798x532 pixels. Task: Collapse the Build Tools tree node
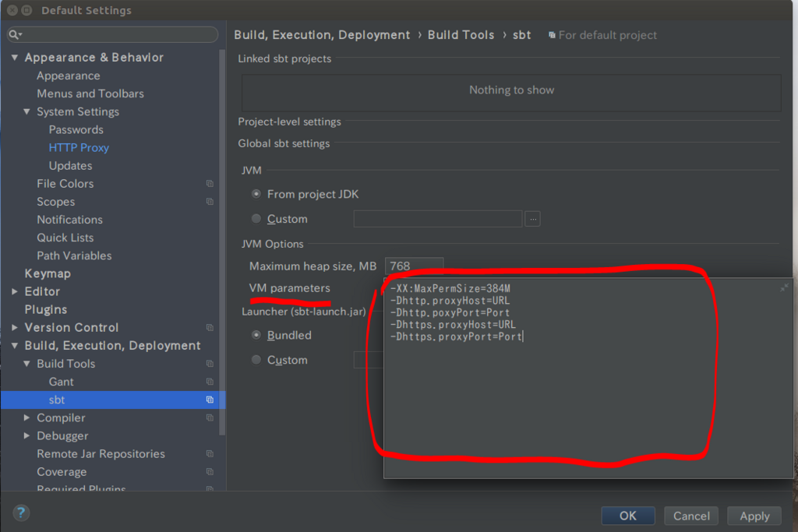click(x=27, y=364)
